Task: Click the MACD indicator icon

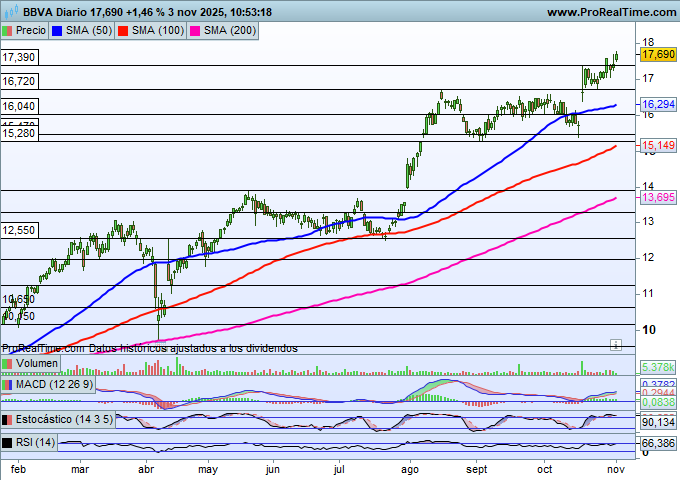Action: point(8,385)
